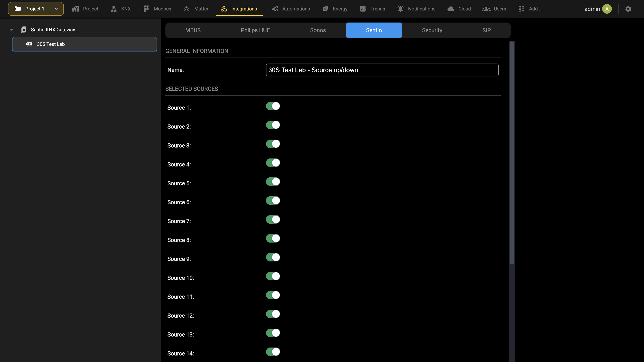Viewport: 644px width, 362px height.
Task: Click the Add widgets grid icon
Action: click(521, 9)
